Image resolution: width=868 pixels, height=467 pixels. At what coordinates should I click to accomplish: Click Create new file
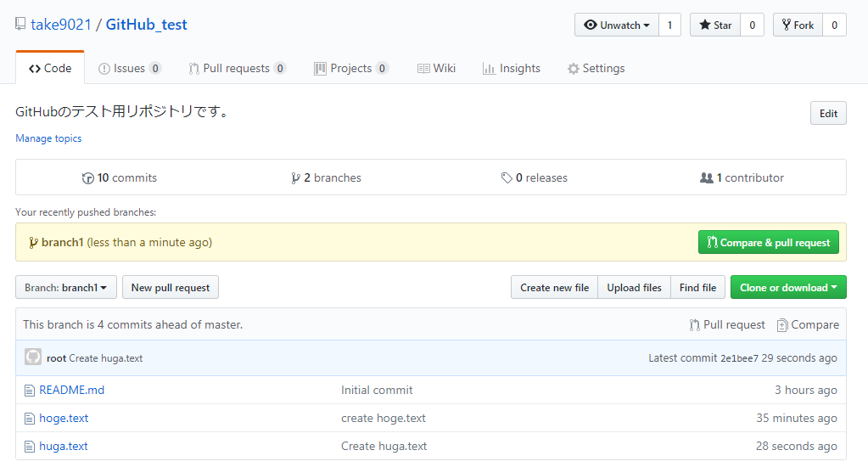click(x=554, y=288)
